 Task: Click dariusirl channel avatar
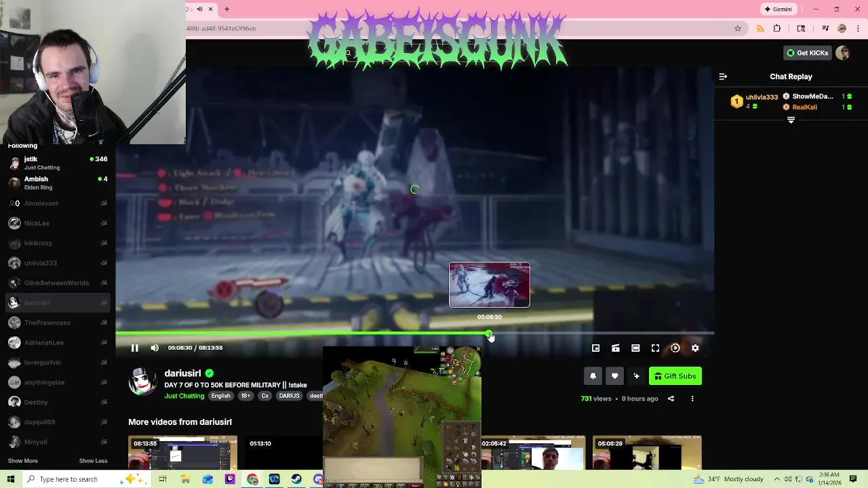point(142,382)
